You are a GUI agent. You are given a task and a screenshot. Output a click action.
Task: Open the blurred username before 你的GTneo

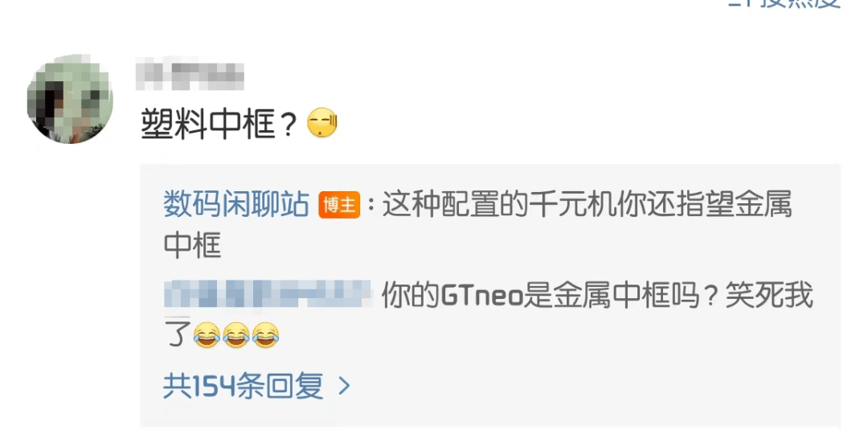pos(268,294)
